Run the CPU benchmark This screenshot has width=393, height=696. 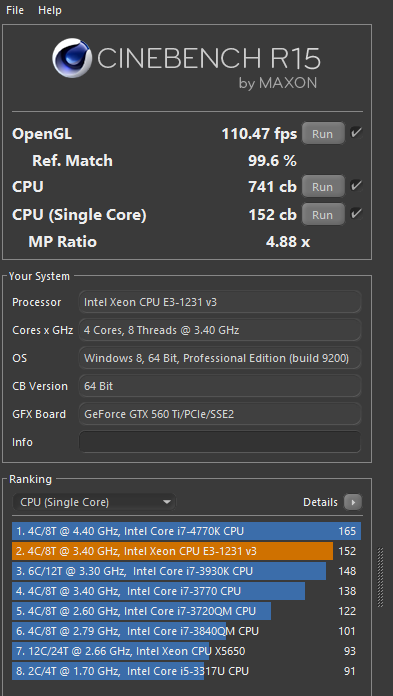pyautogui.click(x=323, y=186)
